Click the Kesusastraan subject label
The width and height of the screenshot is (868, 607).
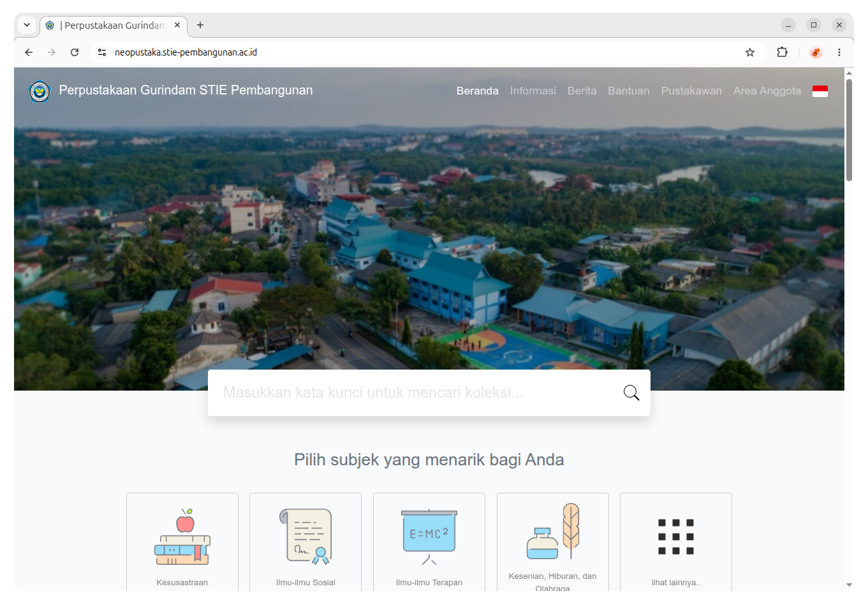tap(182, 583)
